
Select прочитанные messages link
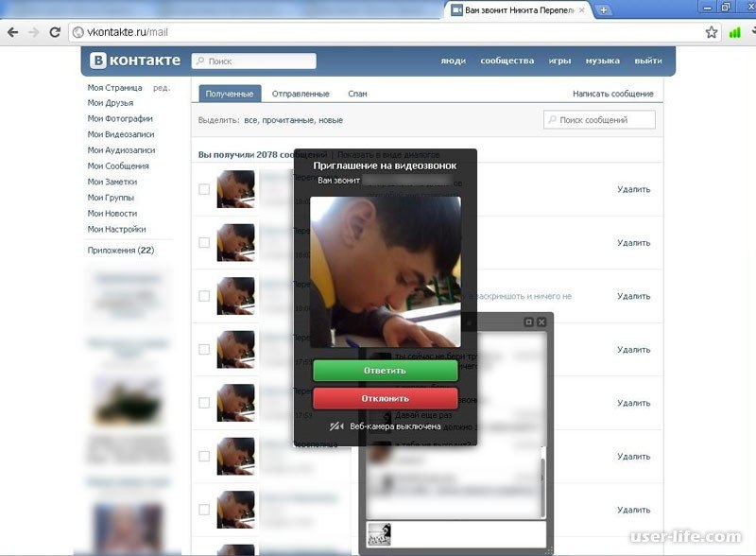[x=288, y=120]
